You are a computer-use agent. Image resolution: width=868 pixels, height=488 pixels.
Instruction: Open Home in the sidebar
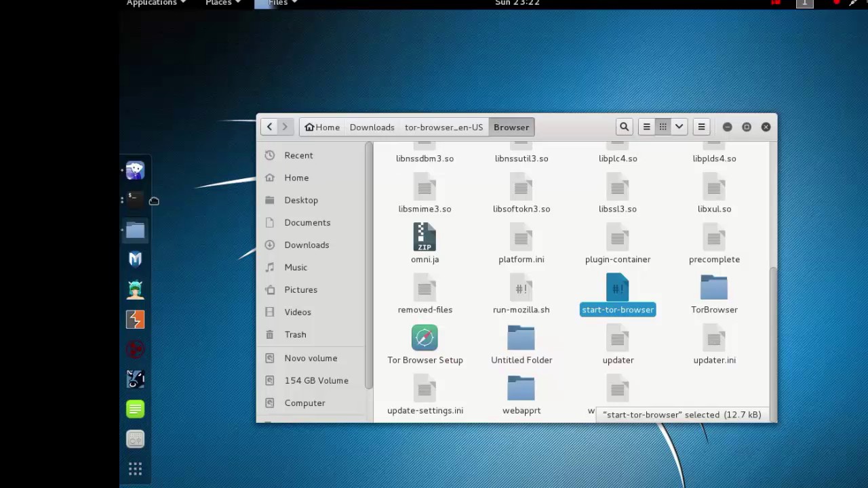(311, 178)
